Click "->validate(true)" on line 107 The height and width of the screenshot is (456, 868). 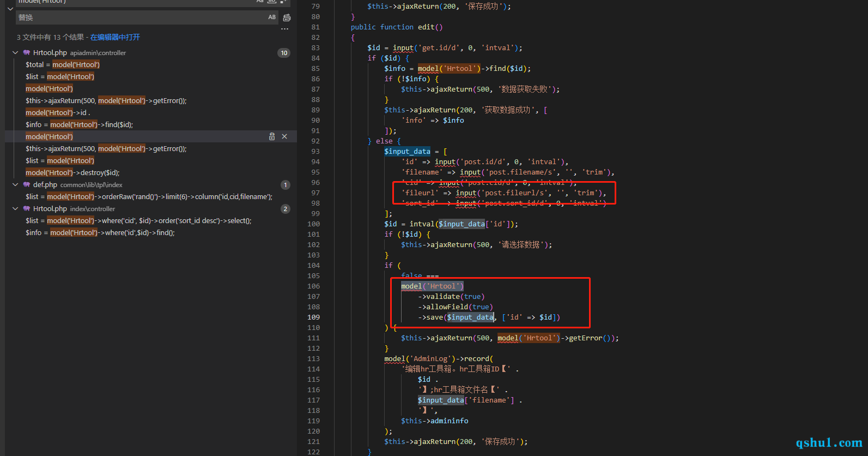pyautogui.click(x=451, y=297)
